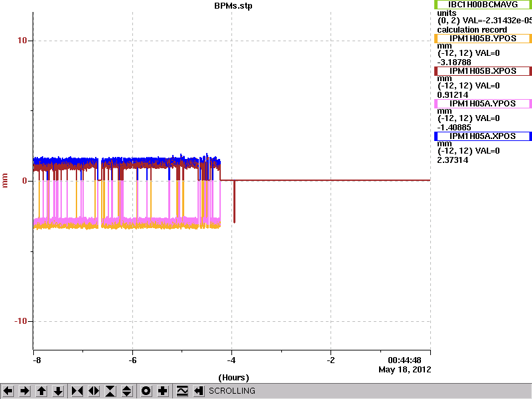The image size is (532, 399).
Task: Click the x-axis tick label -6
Action: (132, 360)
